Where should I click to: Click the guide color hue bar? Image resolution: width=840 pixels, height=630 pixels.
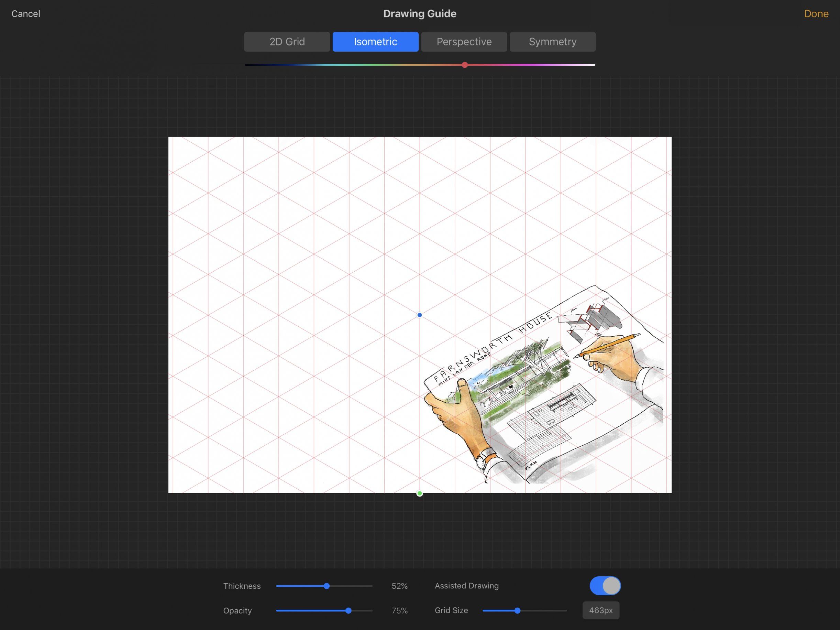pyautogui.click(x=420, y=65)
